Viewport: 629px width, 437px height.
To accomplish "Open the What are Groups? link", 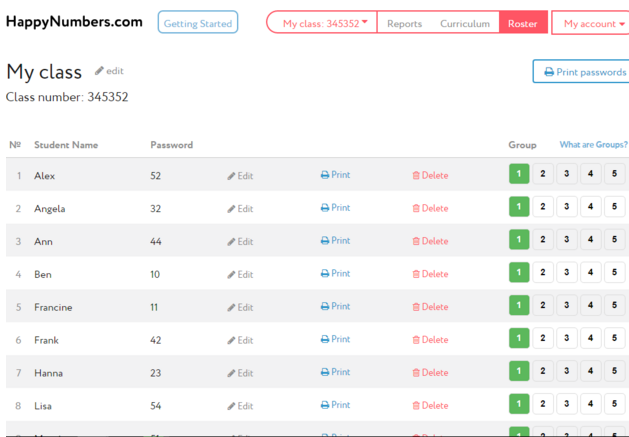I will tap(593, 145).
